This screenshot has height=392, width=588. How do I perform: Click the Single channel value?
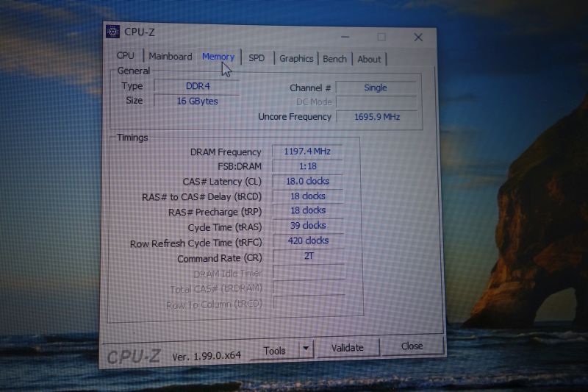click(376, 88)
